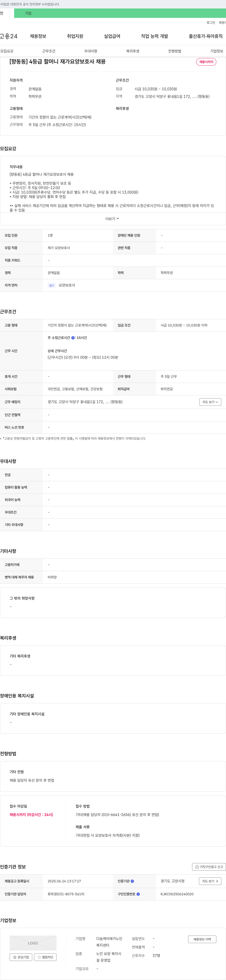This screenshot has width=226, height=980.
Task: Click 재가 요양보호사 in 모집 직종 row
Action: pos(59,248)
